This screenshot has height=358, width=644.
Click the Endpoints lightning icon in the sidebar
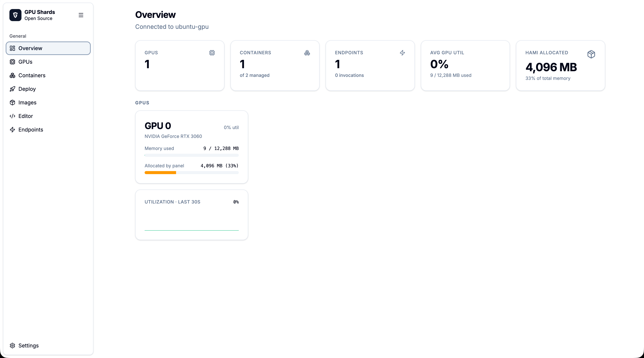[x=12, y=130]
